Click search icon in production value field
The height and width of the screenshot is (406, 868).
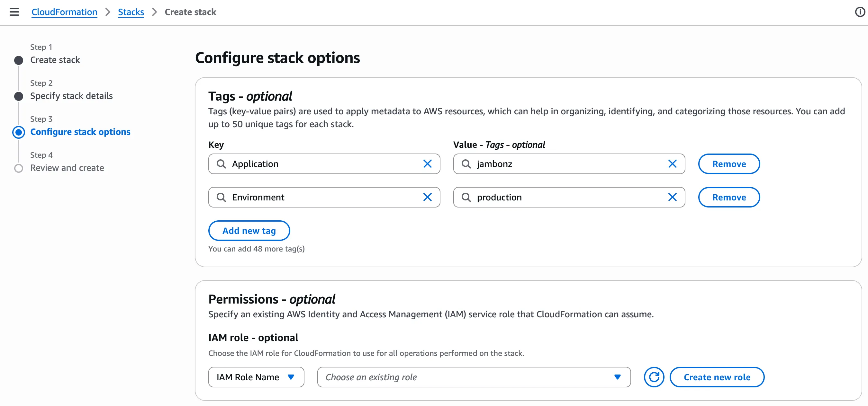[x=466, y=197]
